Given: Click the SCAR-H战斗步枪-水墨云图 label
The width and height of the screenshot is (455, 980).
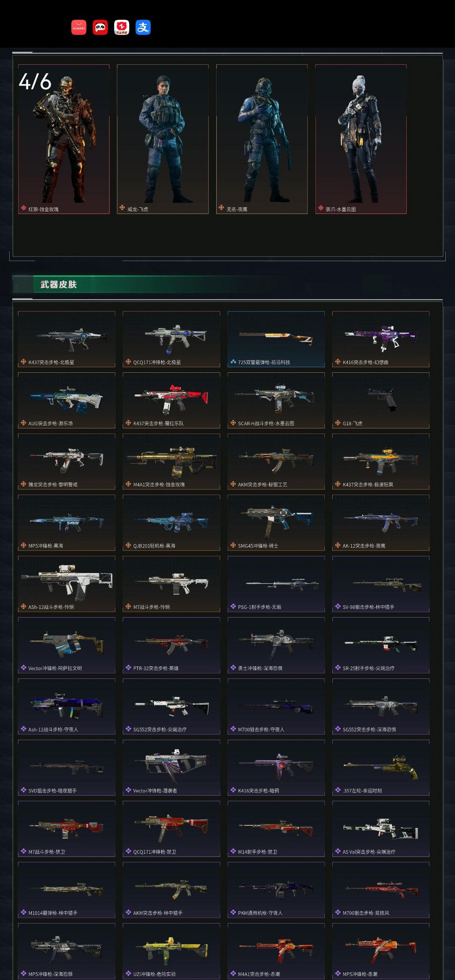Looking at the screenshot, I should (266, 423).
